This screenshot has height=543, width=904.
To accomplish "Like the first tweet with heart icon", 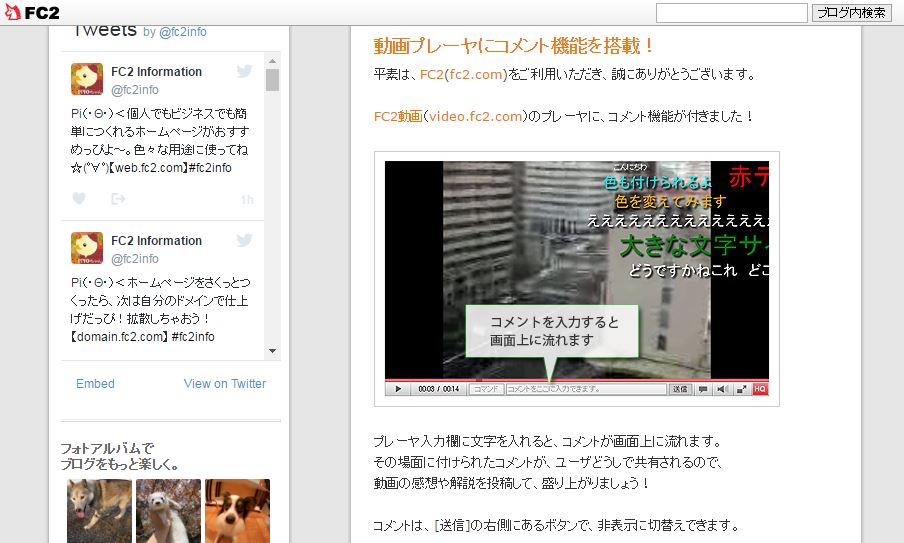I will pyautogui.click(x=79, y=198).
